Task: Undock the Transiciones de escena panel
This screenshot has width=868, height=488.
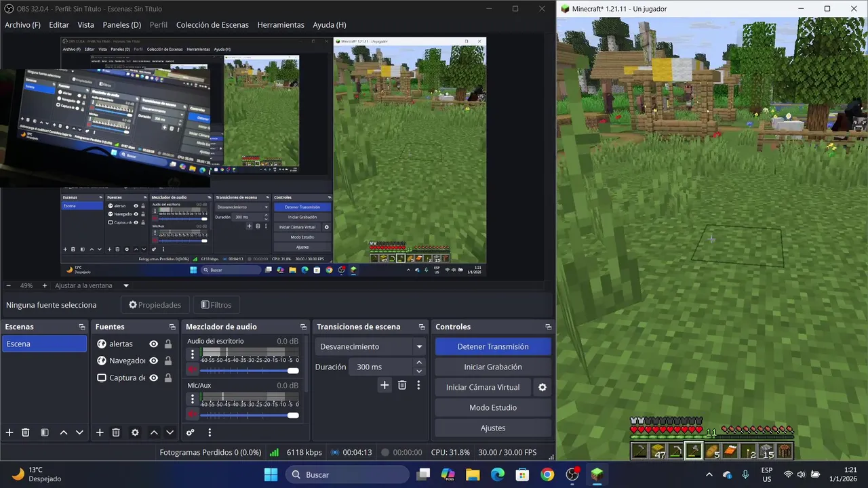Action: tap(422, 327)
